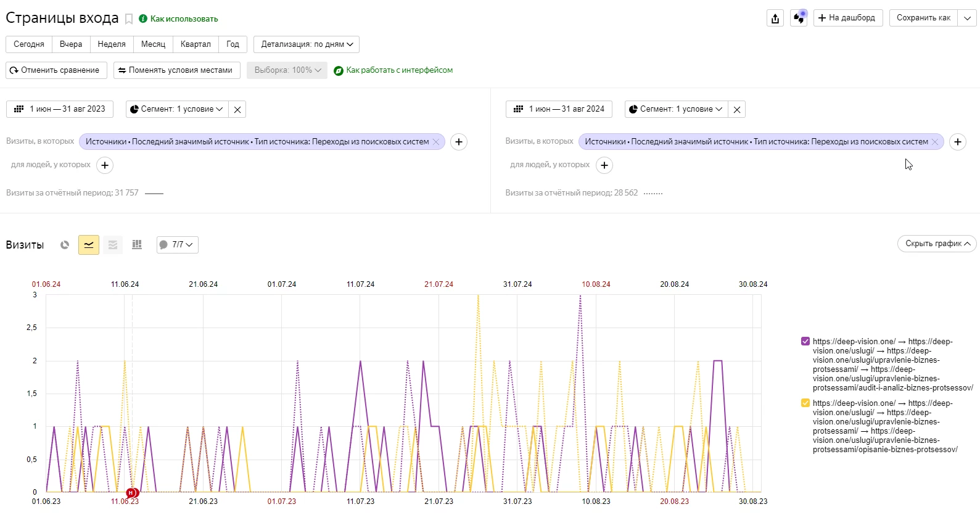
Task: Select the Квартал period tab
Action: click(x=196, y=44)
